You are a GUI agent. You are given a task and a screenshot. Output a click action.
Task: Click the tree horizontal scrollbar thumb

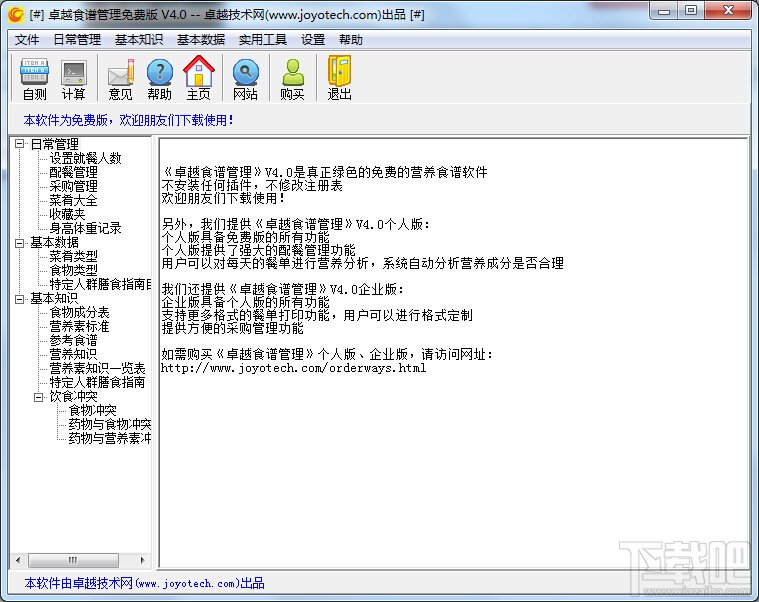pyautogui.click(x=73, y=560)
